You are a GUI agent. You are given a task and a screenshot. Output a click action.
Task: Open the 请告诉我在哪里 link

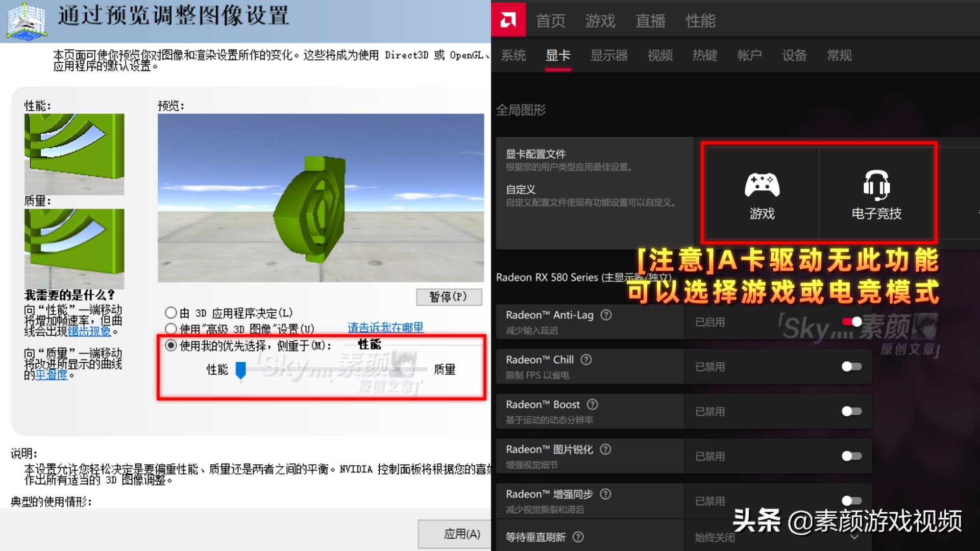(x=385, y=328)
